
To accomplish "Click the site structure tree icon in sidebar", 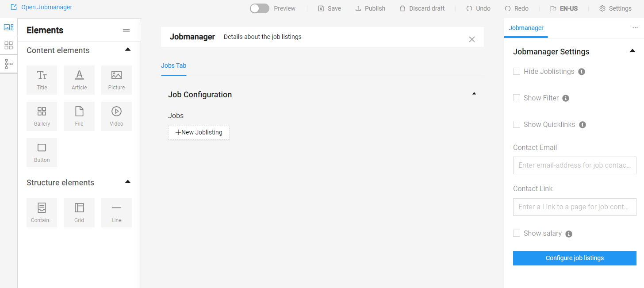I will pos(8,64).
